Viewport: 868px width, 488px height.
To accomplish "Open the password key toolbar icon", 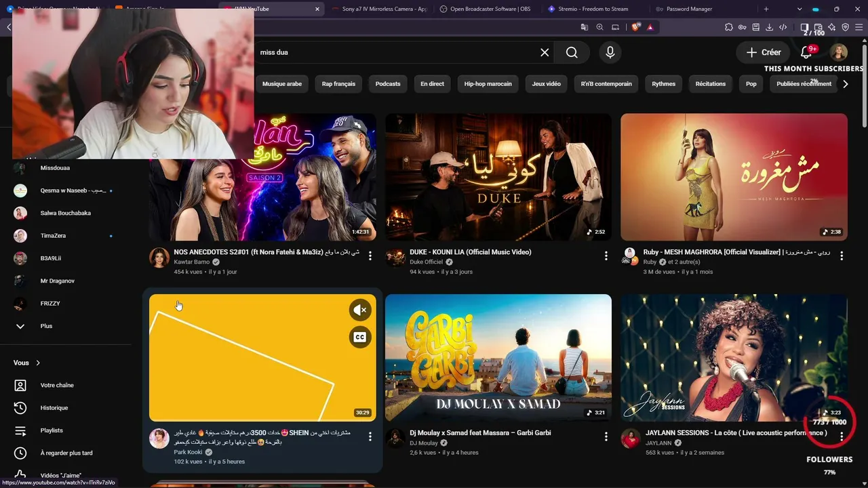I will click(743, 27).
